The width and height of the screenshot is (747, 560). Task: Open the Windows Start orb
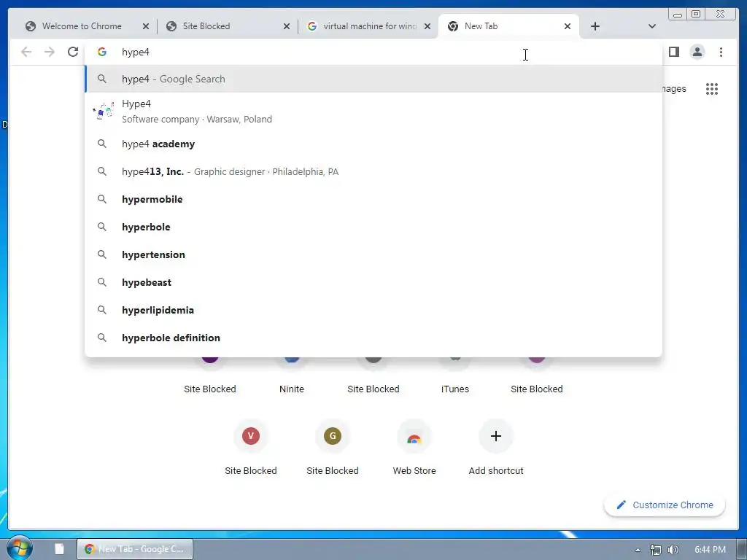click(x=19, y=548)
